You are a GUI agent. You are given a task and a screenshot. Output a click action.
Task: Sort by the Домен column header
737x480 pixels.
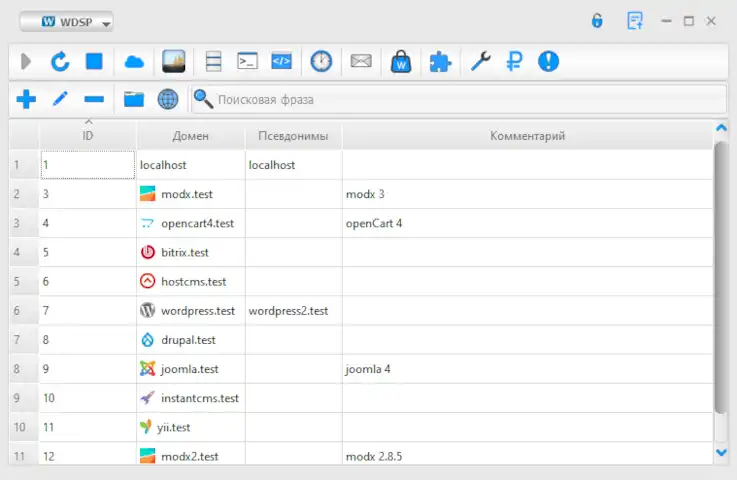click(x=190, y=136)
